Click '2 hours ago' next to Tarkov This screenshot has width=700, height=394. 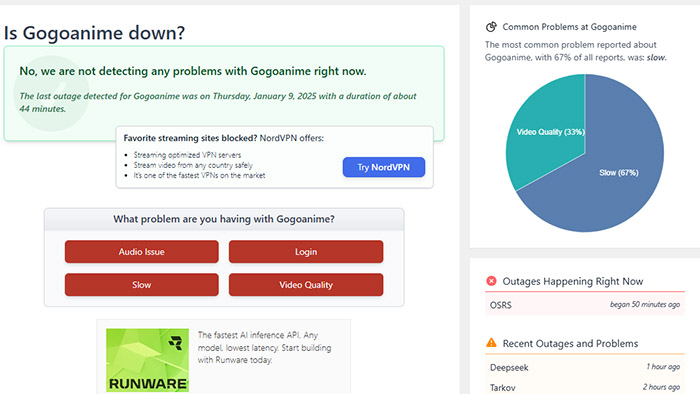661,387
